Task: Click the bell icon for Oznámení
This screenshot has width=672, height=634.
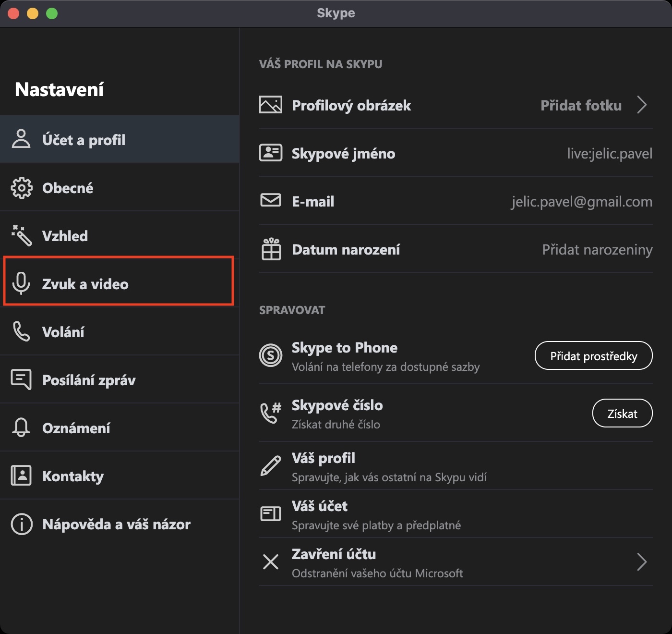Action: click(21, 427)
